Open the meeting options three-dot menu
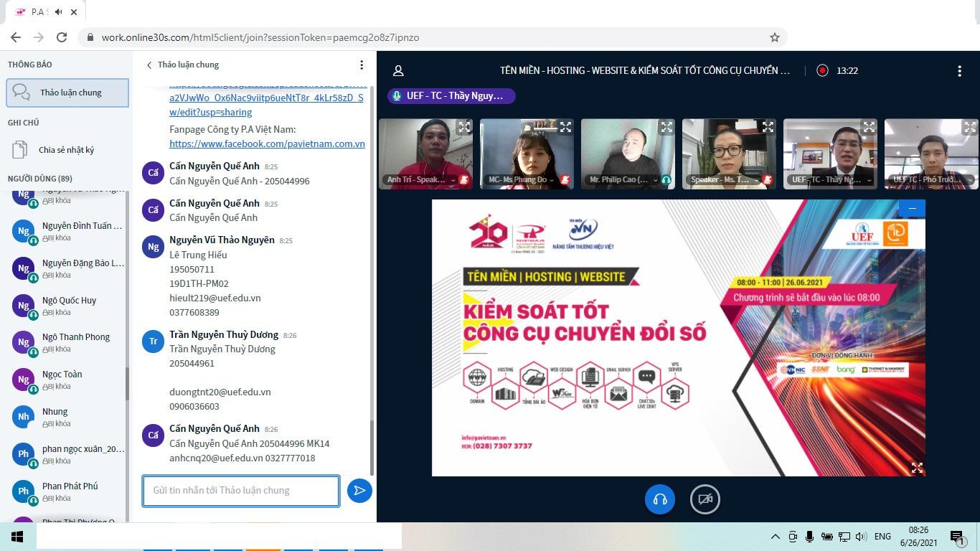Screen dimensions: 980x551 959,70
